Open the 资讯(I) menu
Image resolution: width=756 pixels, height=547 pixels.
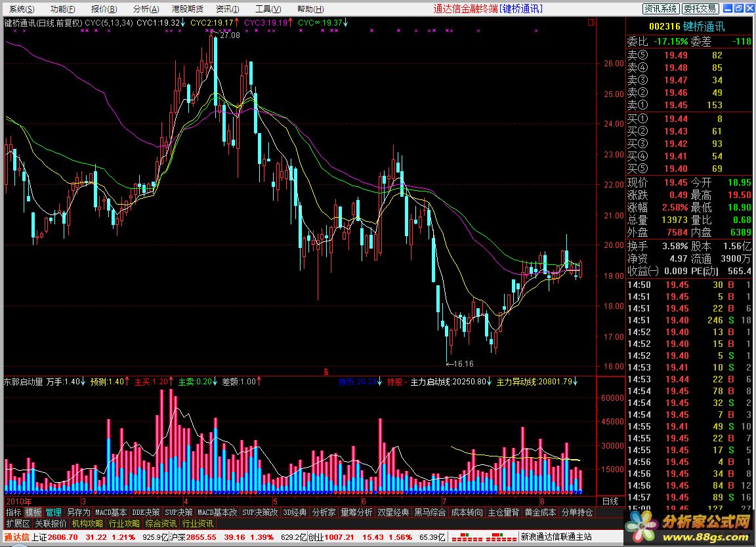click(228, 9)
